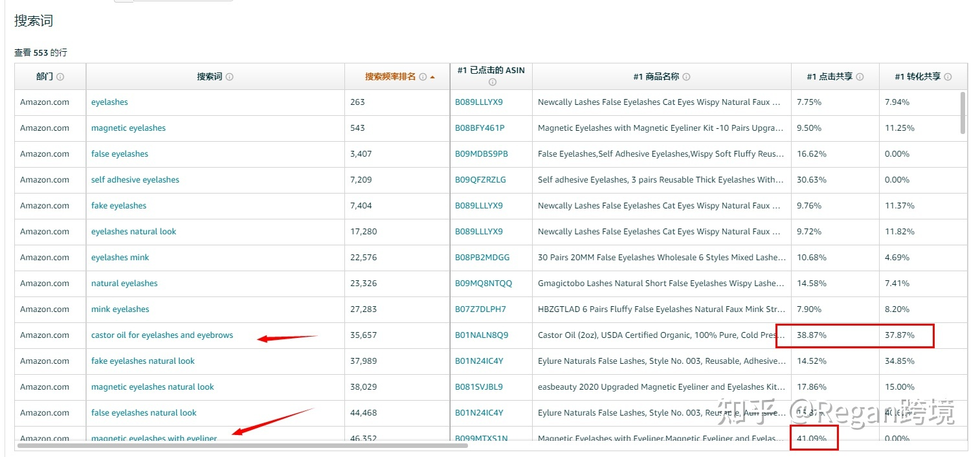Click search frequency rank value 263

coord(357,102)
